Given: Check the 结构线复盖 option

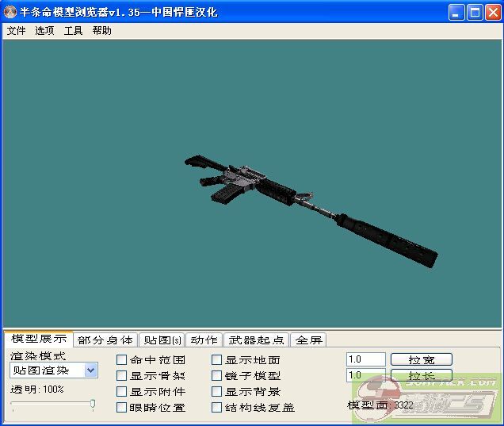Looking at the screenshot, I should click(x=217, y=408).
